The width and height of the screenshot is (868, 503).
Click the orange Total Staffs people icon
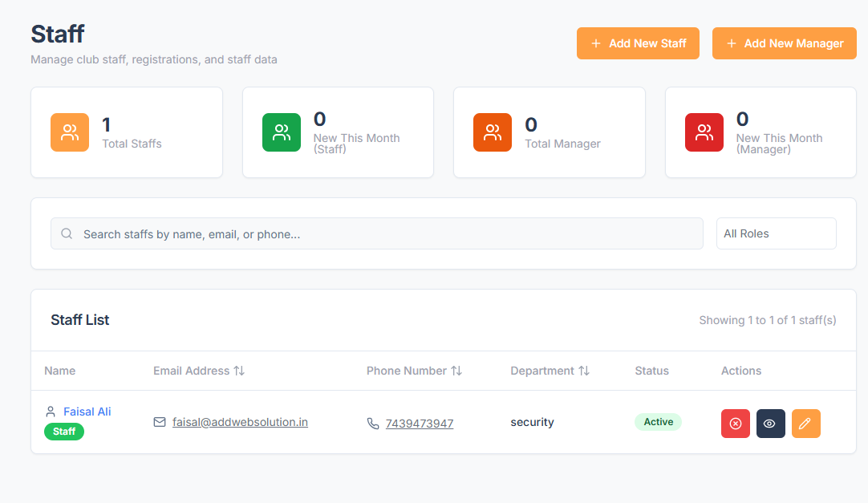coord(70,132)
